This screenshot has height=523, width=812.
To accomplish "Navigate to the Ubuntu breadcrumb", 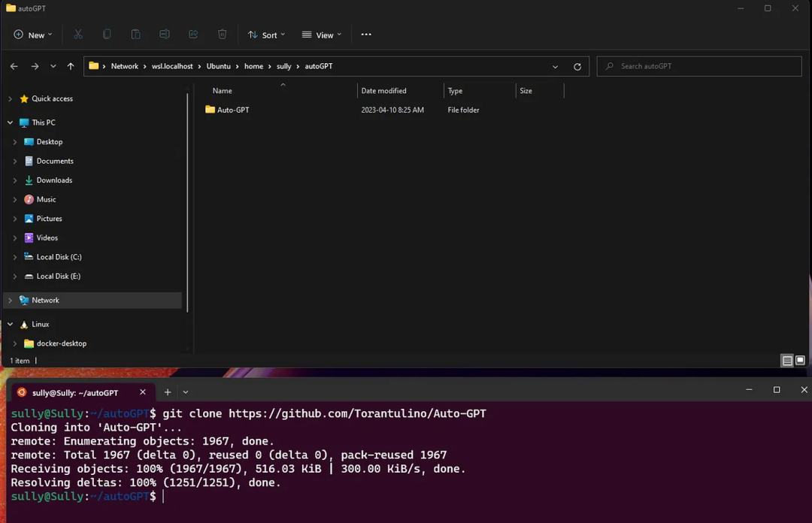I will pos(218,66).
